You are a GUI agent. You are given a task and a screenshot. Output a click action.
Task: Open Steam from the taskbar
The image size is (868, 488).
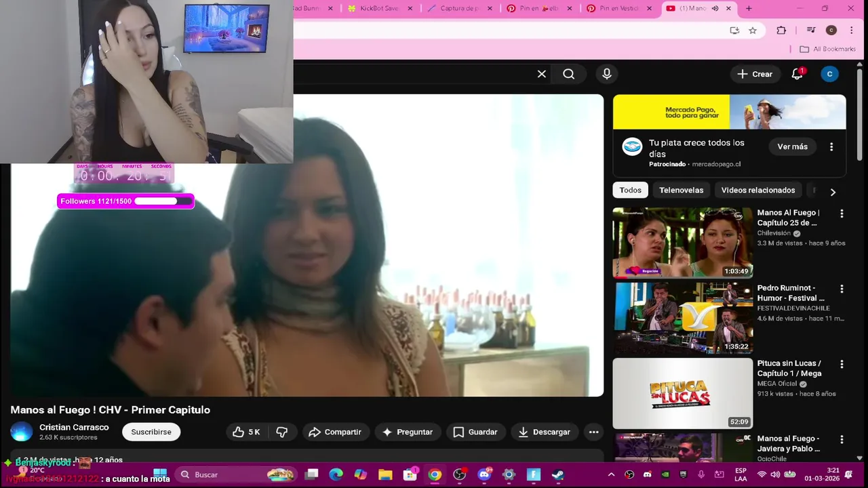(x=558, y=474)
